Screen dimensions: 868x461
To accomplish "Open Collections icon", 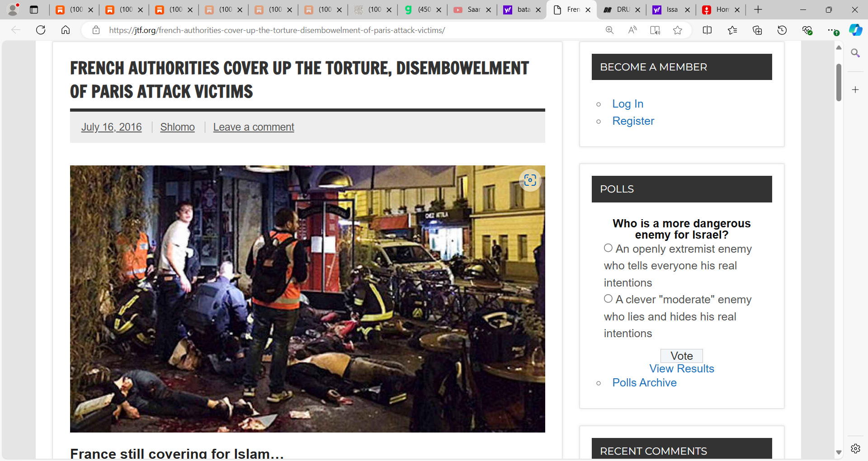I will (x=757, y=30).
